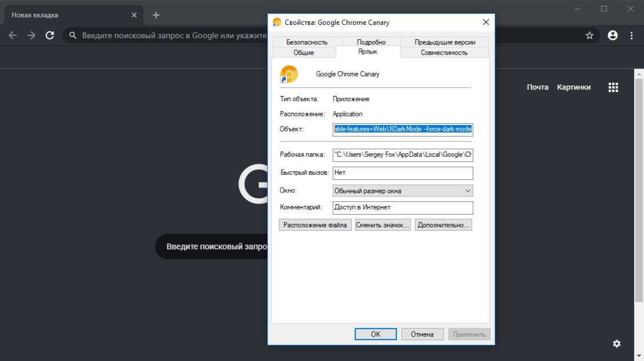Click the scrollbar up arrow in Chrome

click(639, 74)
